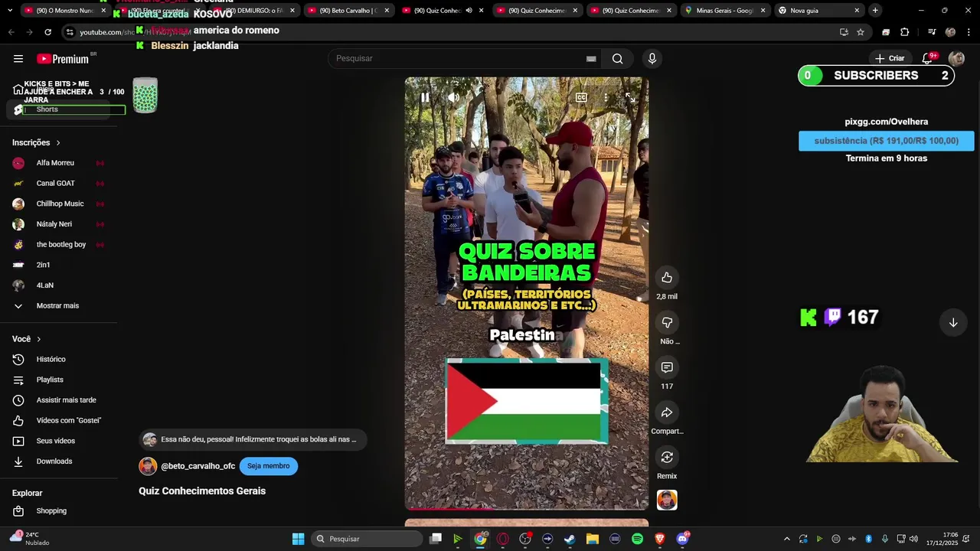980x551 pixels.
Task: Remix this short
Action: pyautogui.click(x=667, y=458)
